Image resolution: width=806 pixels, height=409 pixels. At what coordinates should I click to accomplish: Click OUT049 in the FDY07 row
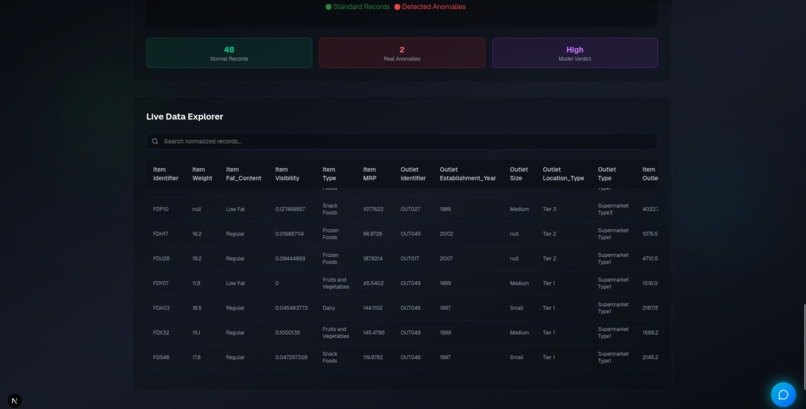point(410,283)
